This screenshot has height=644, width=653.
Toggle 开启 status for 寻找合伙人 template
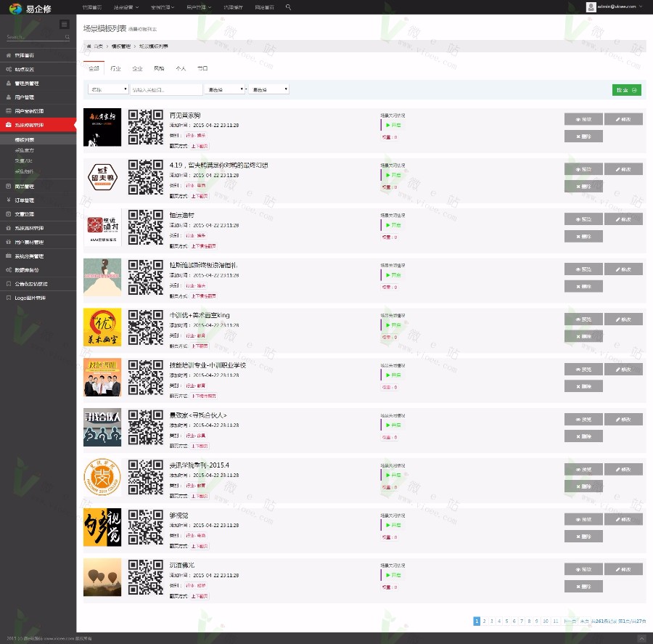coord(393,425)
